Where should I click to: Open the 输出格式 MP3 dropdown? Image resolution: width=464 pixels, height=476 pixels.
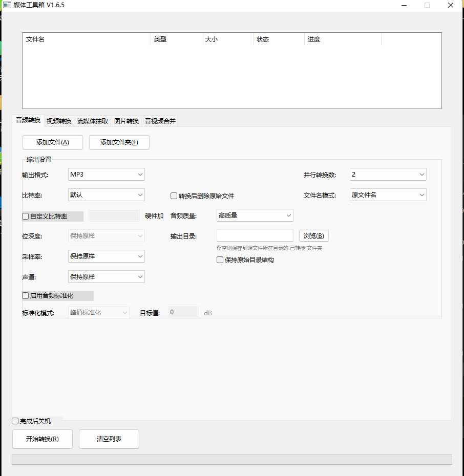coord(107,175)
